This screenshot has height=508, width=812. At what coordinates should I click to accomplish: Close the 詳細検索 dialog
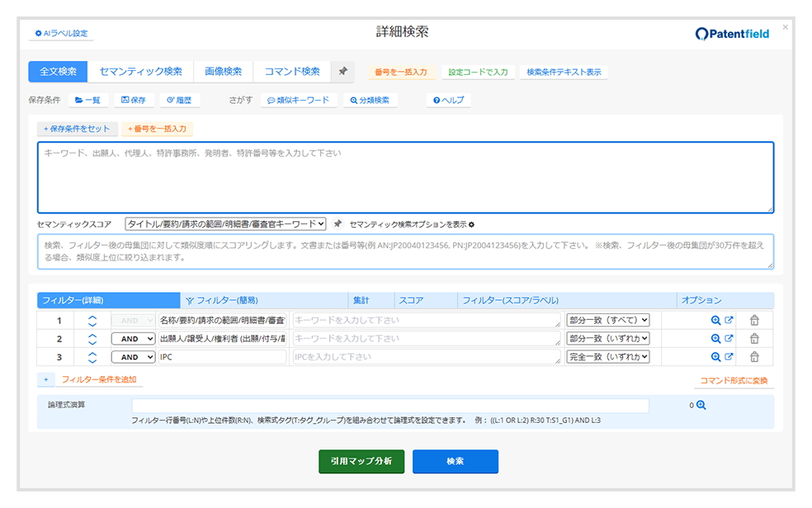click(785, 27)
